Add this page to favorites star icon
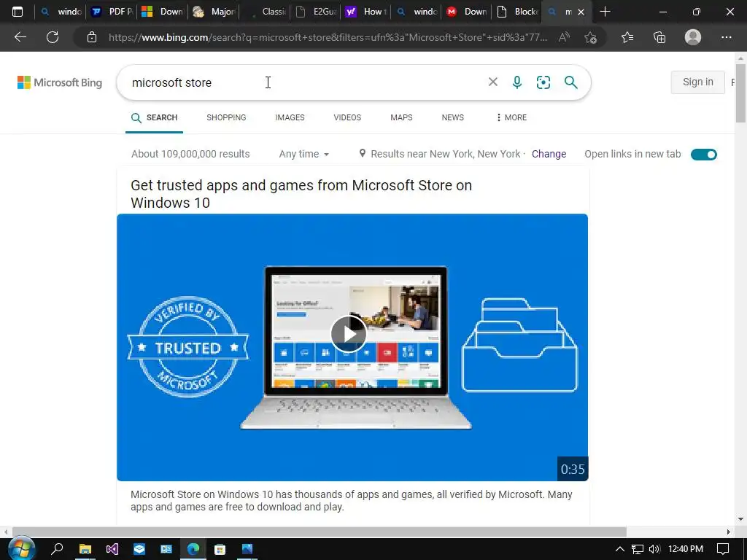This screenshot has width=747, height=560. coord(591,37)
